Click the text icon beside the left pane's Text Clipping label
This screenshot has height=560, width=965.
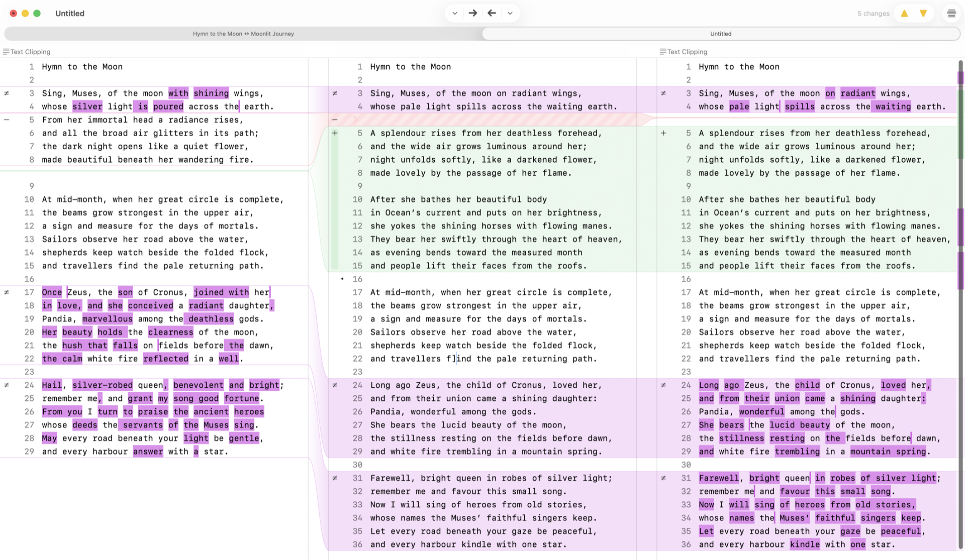tap(6, 52)
